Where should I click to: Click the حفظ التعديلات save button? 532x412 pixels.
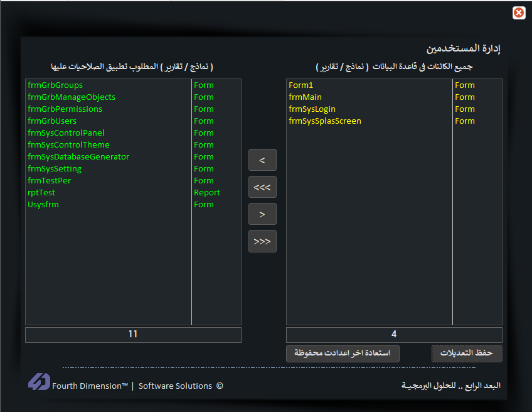coord(466,354)
